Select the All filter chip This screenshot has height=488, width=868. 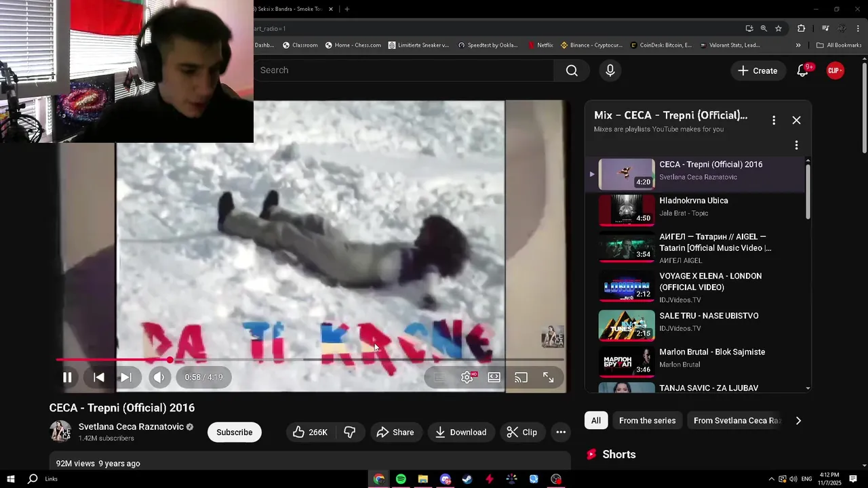click(x=596, y=421)
